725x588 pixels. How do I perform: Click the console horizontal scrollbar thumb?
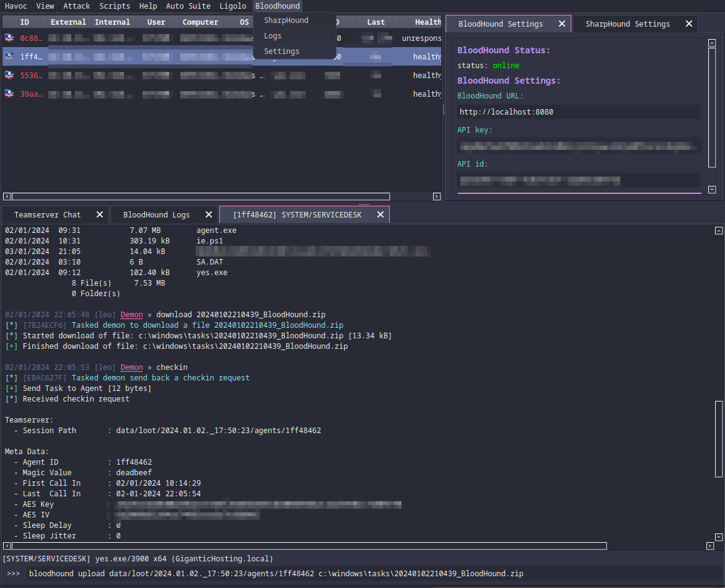pos(309,546)
